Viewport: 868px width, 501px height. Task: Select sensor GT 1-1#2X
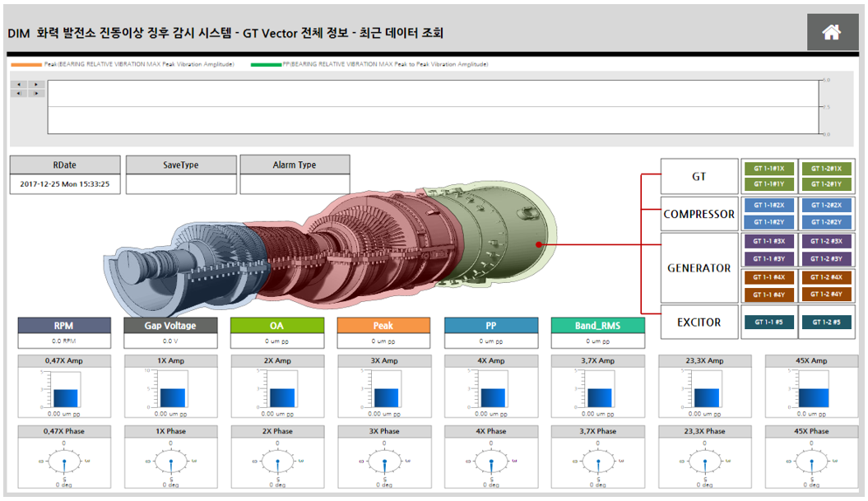click(769, 205)
